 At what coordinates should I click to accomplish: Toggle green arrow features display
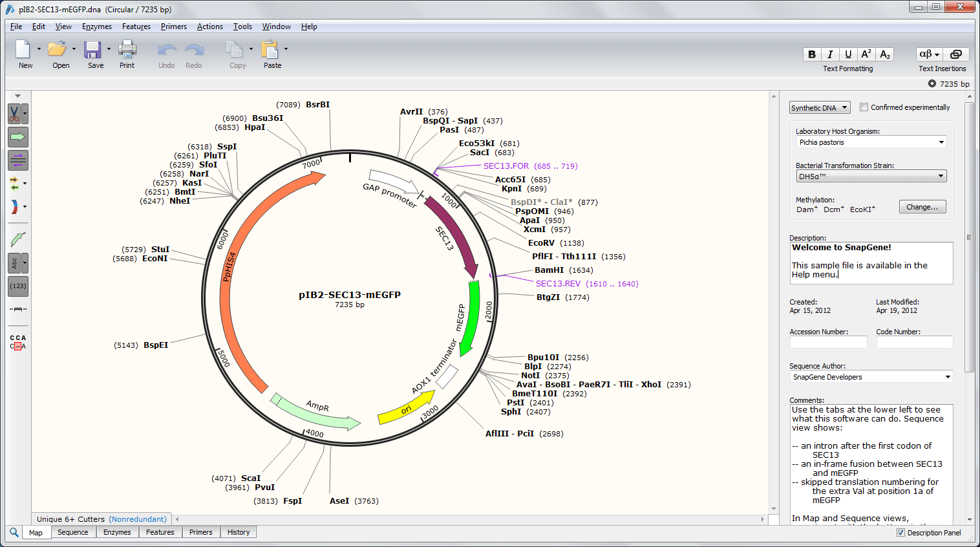click(18, 137)
